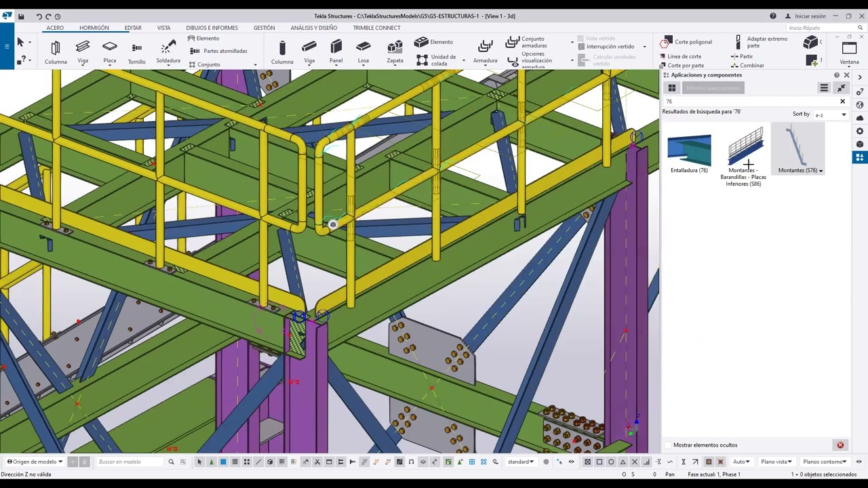Choose the Placa plate tool
The width and height of the screenshot is (868, 488).
pos(110,52)
